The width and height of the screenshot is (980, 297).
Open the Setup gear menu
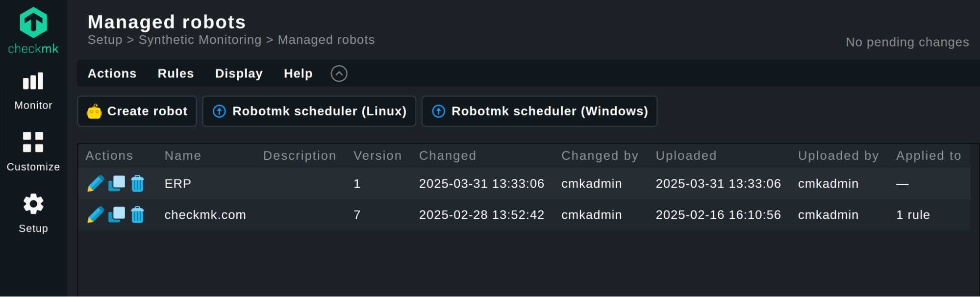(x=33, y=213)
